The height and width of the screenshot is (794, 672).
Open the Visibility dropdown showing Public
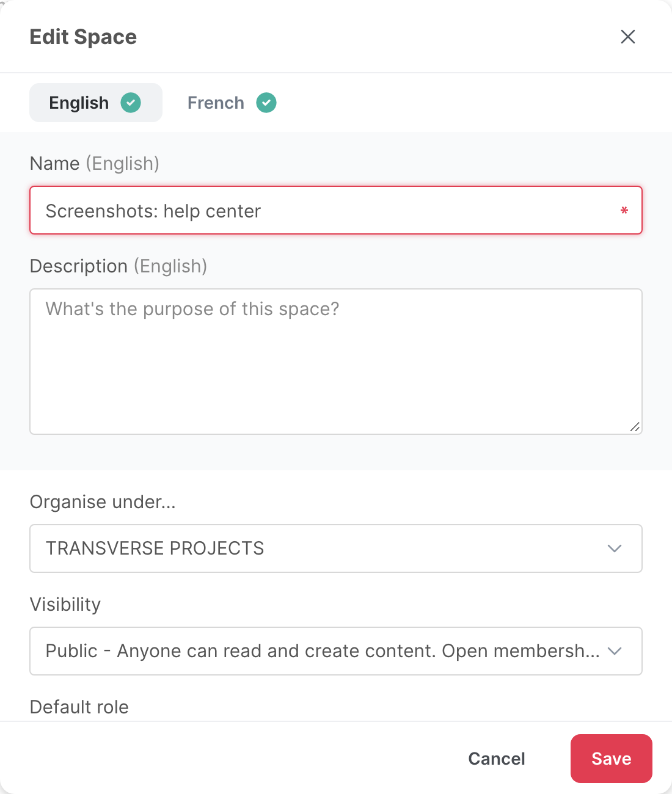[x=336, y=651]
